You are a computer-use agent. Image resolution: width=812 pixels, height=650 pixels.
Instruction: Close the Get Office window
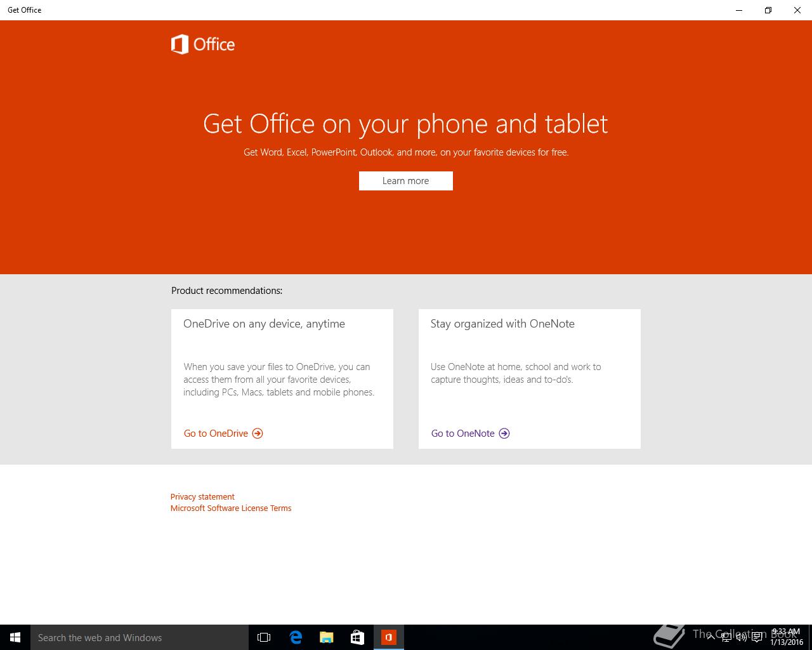(797, 10)
